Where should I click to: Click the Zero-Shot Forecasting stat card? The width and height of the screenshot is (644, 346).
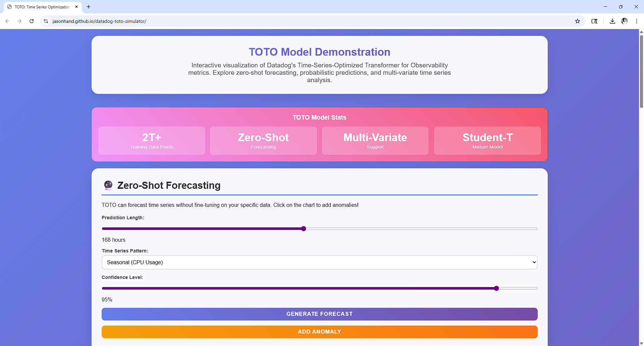263,141
